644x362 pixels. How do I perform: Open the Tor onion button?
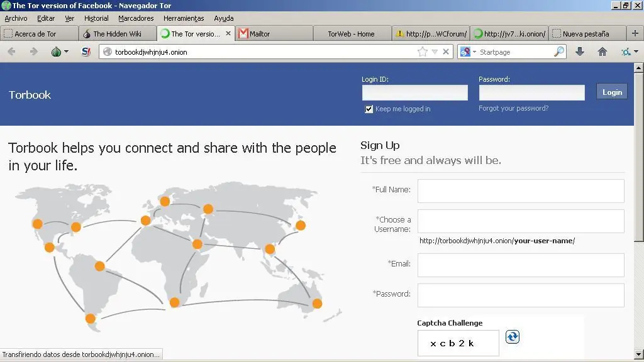[56, 52]
